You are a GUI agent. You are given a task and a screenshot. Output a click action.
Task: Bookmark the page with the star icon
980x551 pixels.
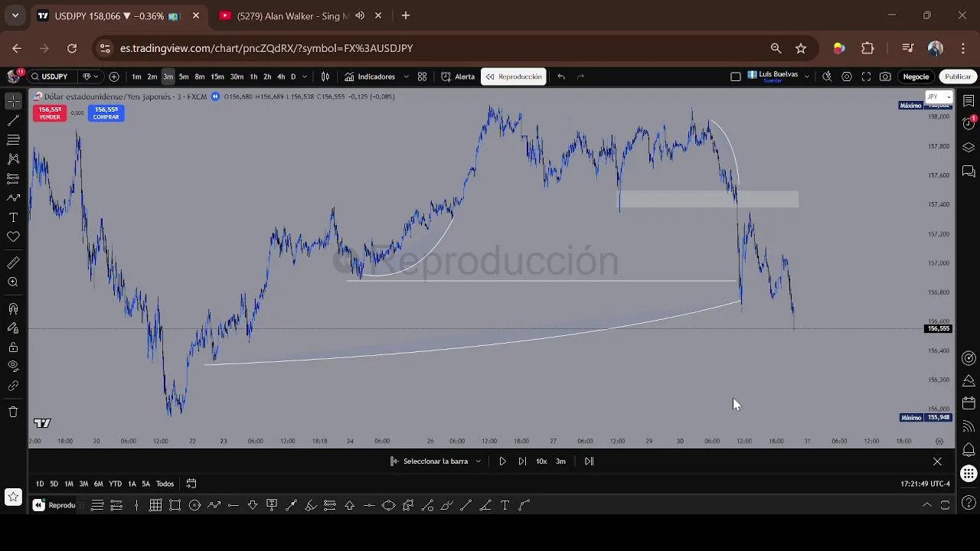coord(801,48)
